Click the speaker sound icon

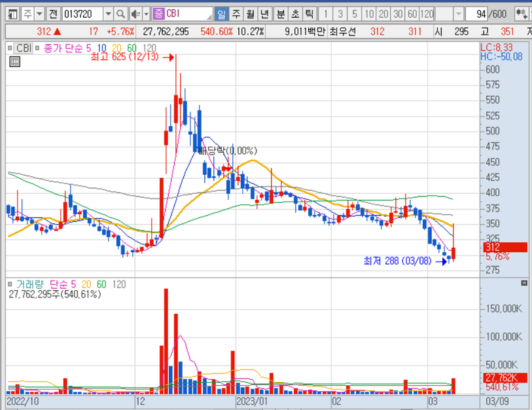point(135,14)
